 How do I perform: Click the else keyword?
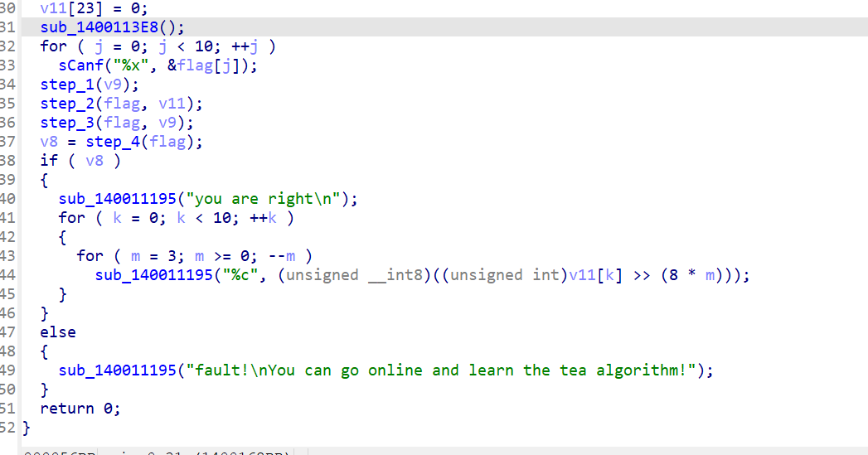tap(57, 332)
